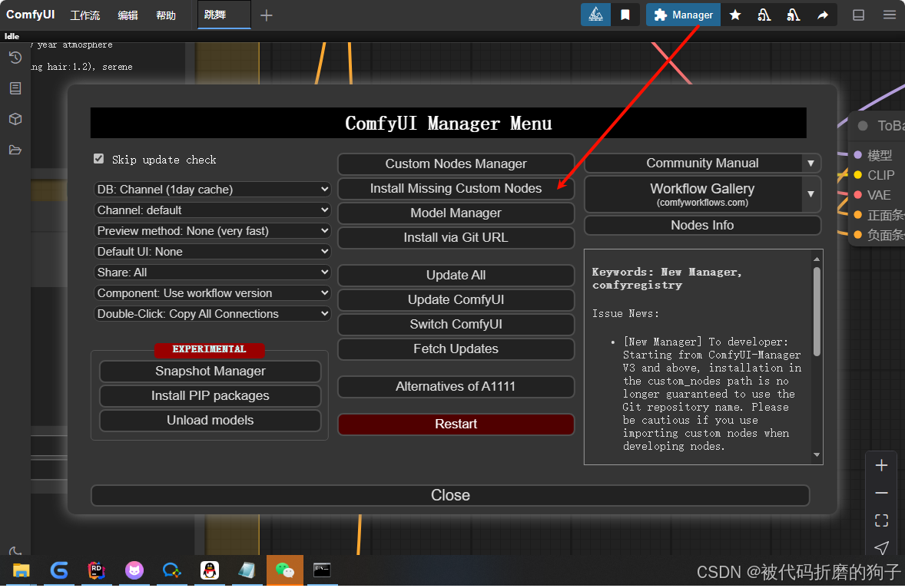Open the QQ penguin taskbar icon
The height and width of the screenshot is (588, 905).
tap(210, 570)
